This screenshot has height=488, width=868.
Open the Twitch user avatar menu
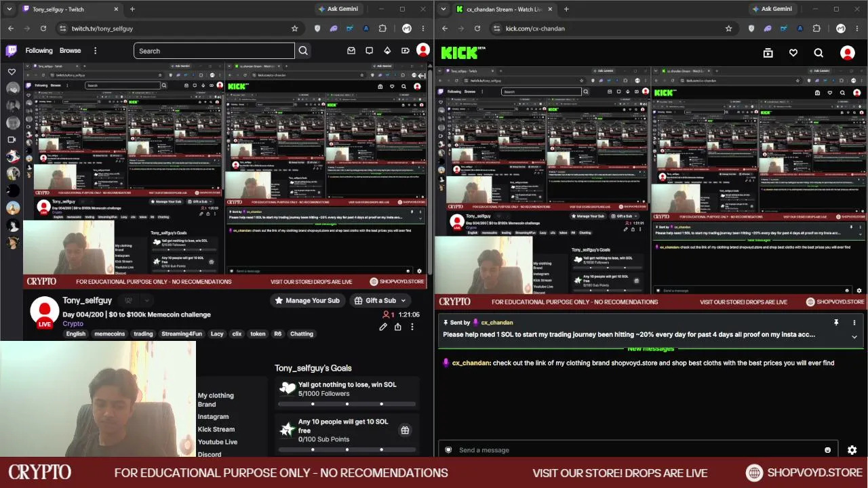[x=423, y=51]
